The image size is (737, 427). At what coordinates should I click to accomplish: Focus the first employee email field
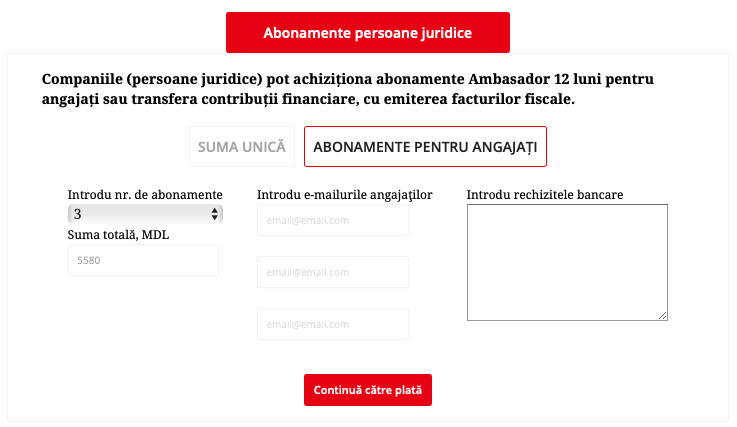pos(333,220)
